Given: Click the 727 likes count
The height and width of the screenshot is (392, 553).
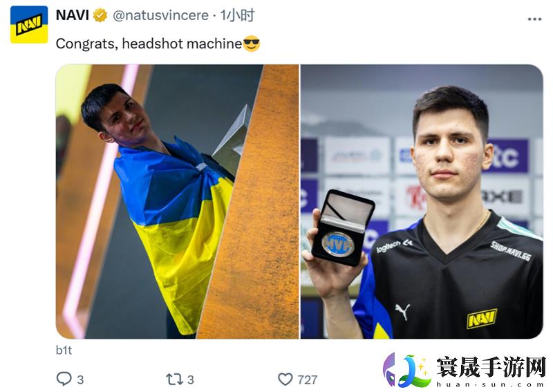Looking at the screenshot, I should (x=307, y=380).
